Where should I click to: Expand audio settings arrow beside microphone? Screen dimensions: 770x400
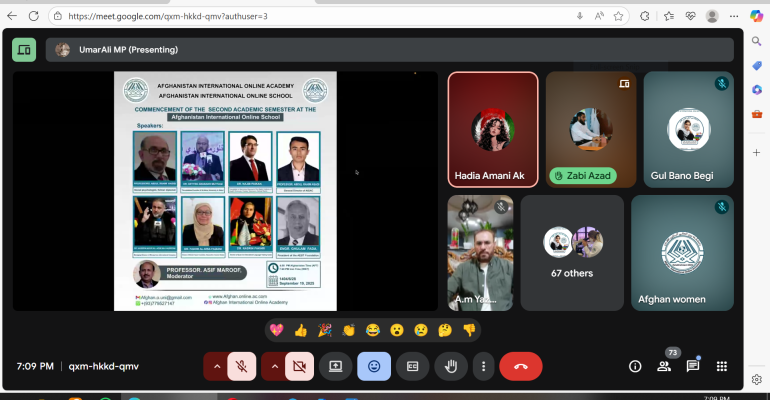[216, 366]
